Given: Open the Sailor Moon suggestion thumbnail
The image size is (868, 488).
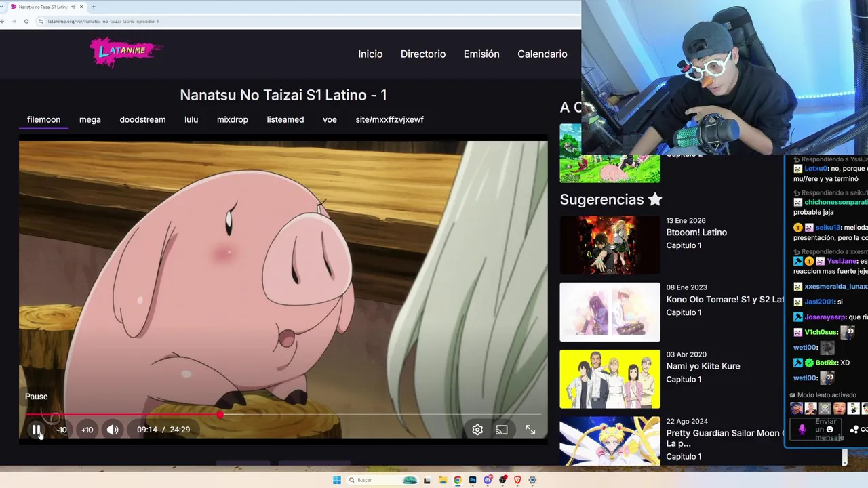Looking at the screenshot, I should [610, 441].
